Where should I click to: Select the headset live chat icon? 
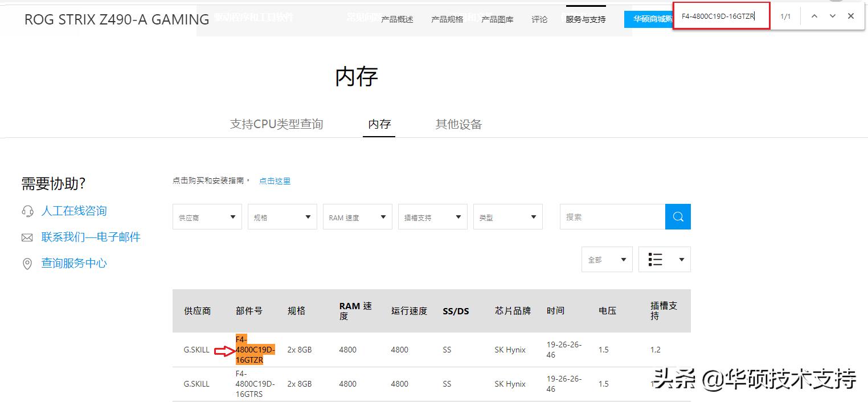tap(27, 211)
